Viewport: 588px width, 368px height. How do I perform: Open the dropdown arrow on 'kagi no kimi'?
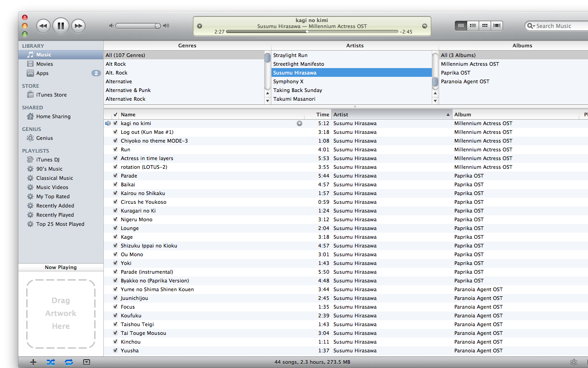(300, 123)
